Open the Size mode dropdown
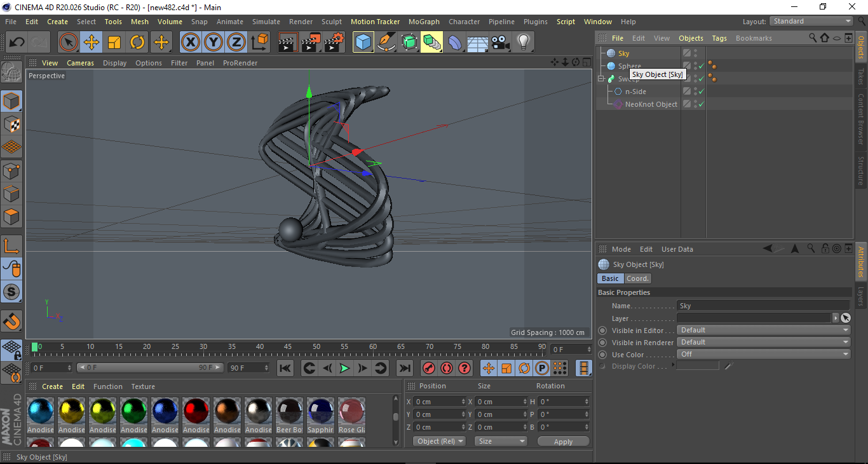Image resolution: width=868 pixels, height=464 pixels. click(501, 441)
